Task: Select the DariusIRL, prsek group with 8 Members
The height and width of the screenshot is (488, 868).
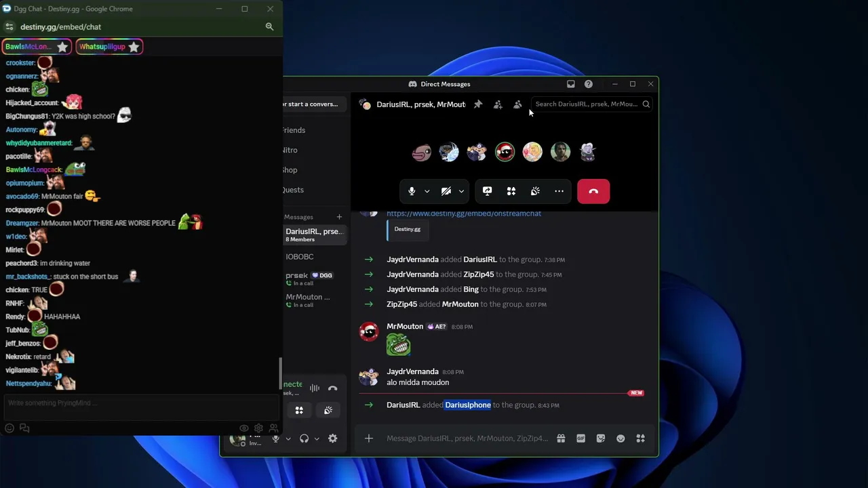Action: coord(315,235)
